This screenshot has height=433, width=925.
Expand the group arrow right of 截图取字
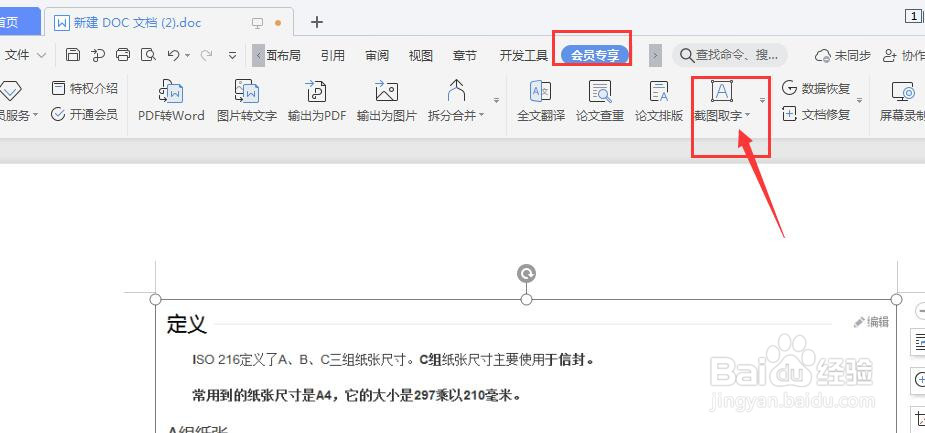762,100
